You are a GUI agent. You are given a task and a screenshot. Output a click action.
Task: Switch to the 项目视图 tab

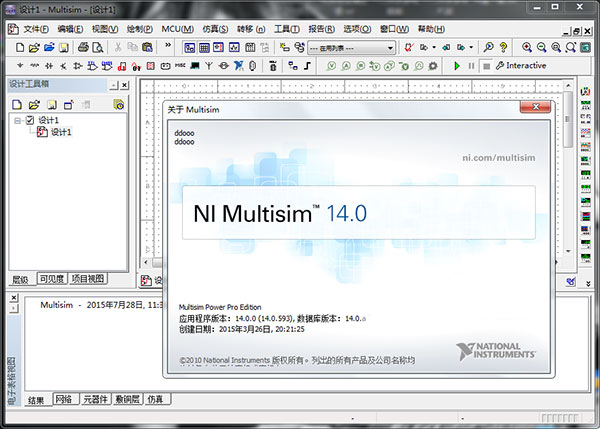87,279
